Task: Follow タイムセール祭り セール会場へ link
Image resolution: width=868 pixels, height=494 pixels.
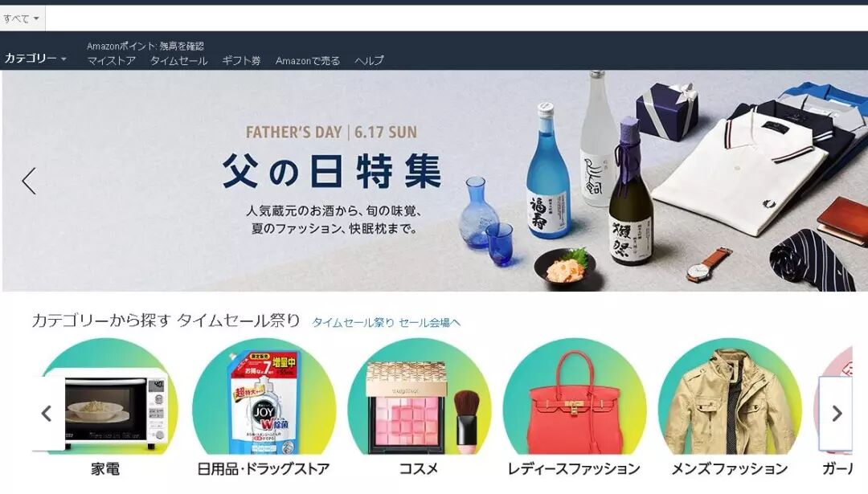Action: [387, 323]
